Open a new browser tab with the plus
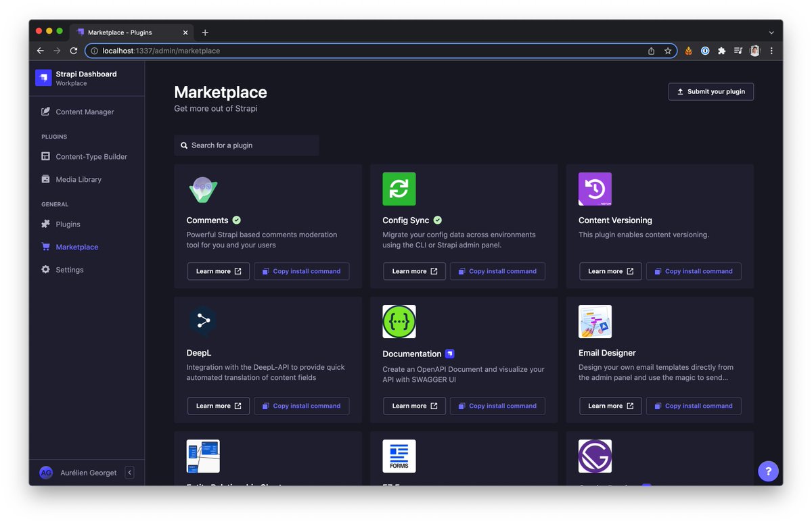812x524 pixels. 205,32
